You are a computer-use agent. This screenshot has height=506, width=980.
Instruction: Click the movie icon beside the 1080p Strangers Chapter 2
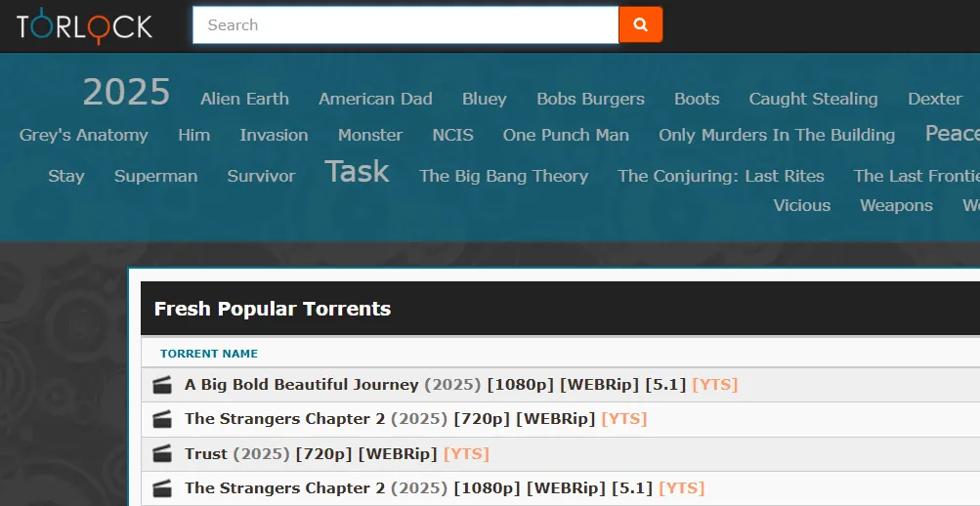coord(162,487)
